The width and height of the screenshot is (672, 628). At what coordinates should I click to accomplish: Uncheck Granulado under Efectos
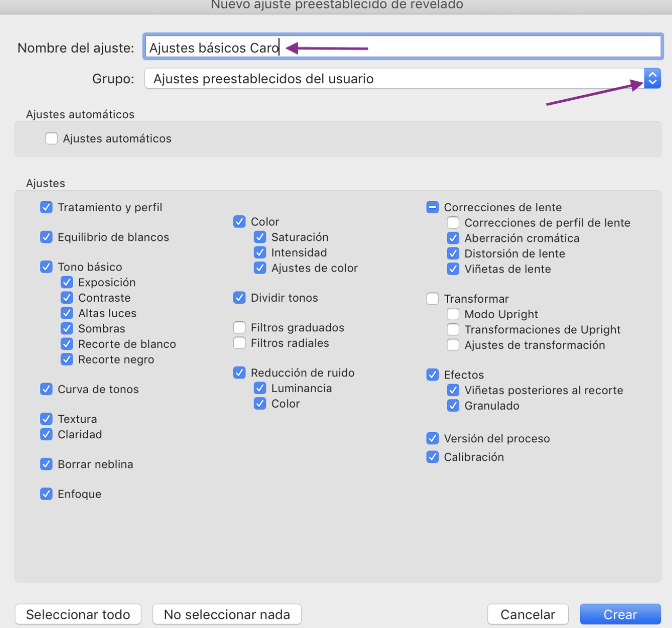[453, 406]
